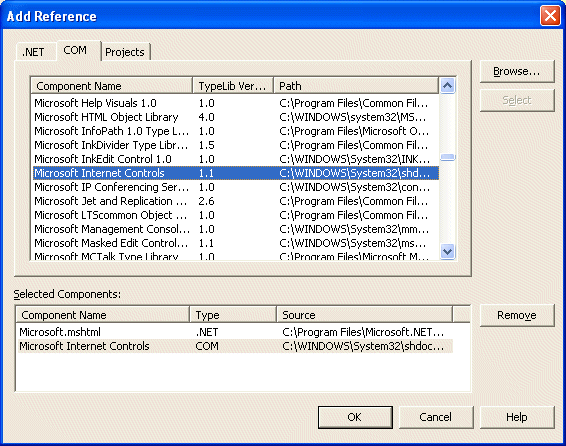
Task: Select Microsoft InkEdit Control 1.0 row
Action: [x=236, y=159]
